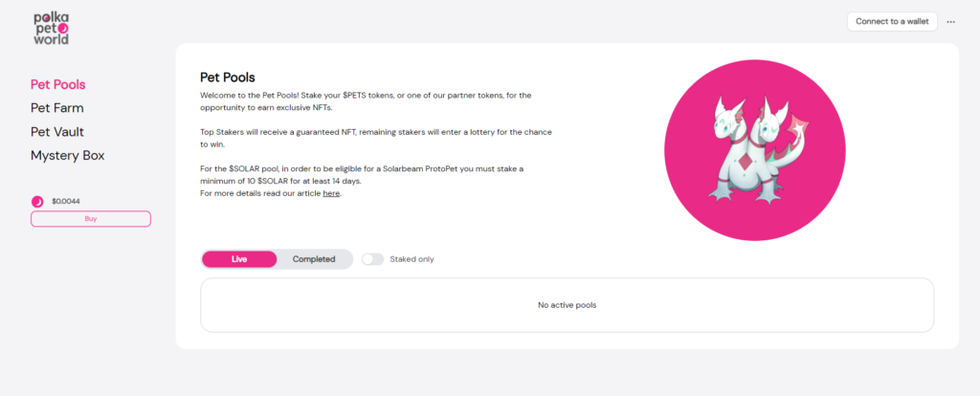Click the Welcome to the Pet Pools paragraph
980x396 pixels.
click(366, 101)
